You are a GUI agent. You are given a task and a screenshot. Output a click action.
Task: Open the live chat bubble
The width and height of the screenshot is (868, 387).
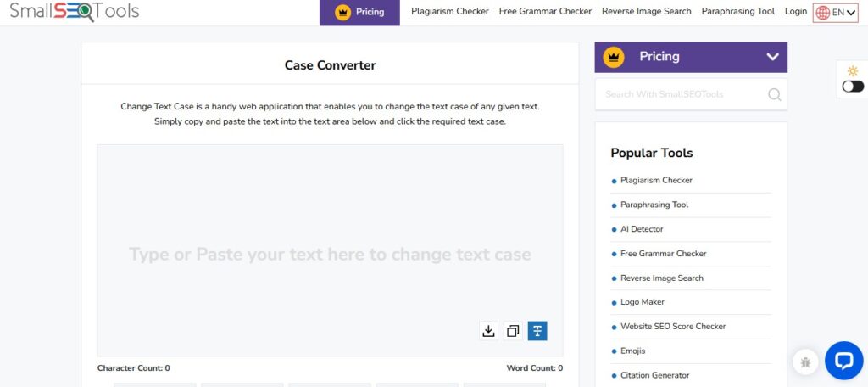843,362
